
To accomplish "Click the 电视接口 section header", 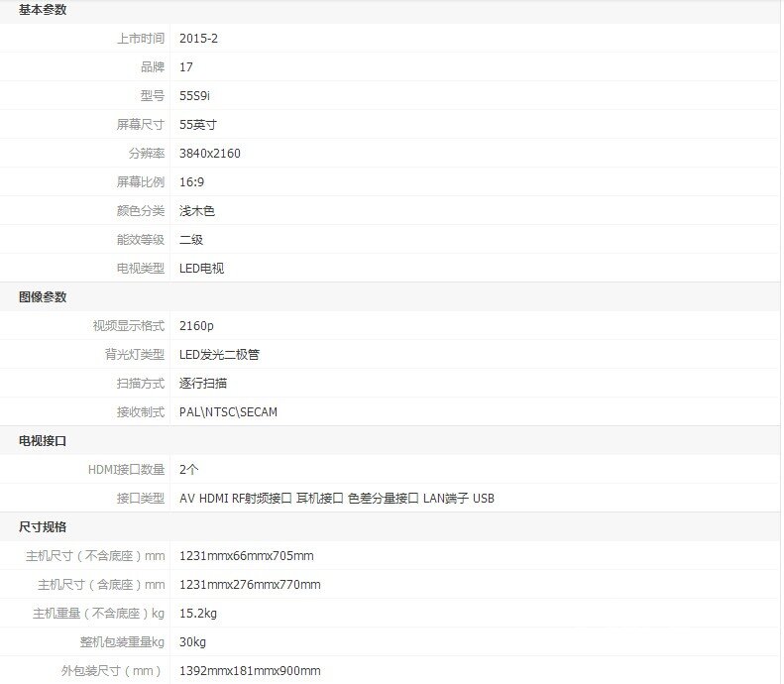I will click(x=43, y=441).
